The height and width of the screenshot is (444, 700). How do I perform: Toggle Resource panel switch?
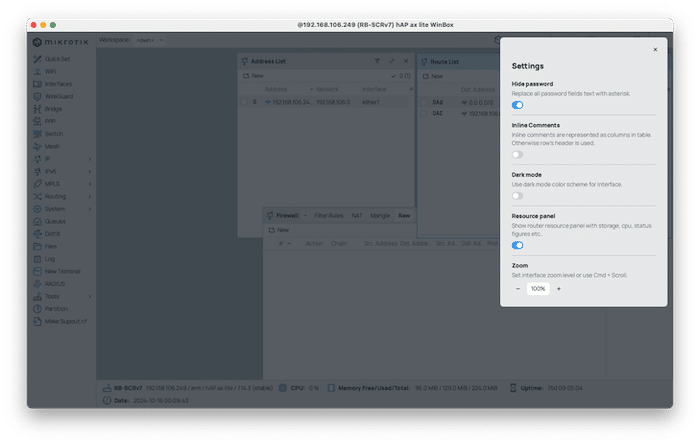click(x=517, y=245)
